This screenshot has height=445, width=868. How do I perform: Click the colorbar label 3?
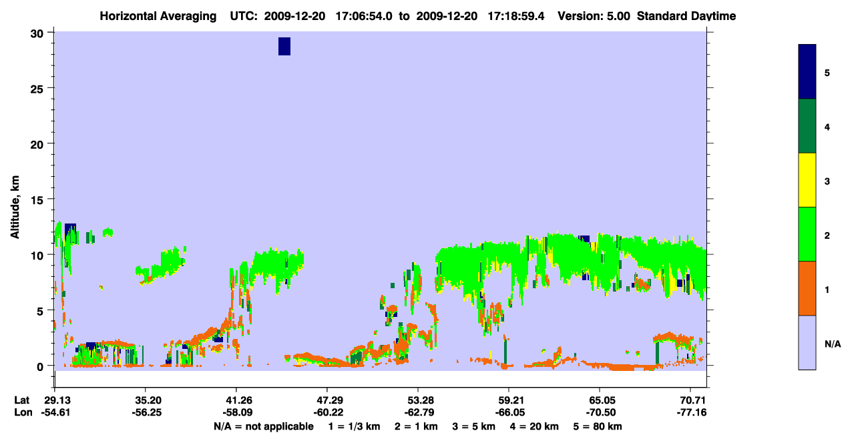pyautogui.click(x=827, y=181)
